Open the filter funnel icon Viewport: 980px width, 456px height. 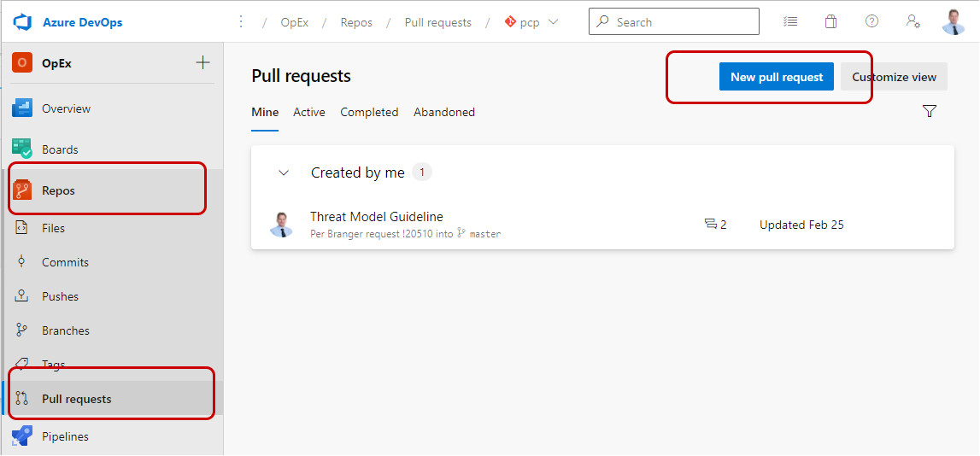click(930, 111)
